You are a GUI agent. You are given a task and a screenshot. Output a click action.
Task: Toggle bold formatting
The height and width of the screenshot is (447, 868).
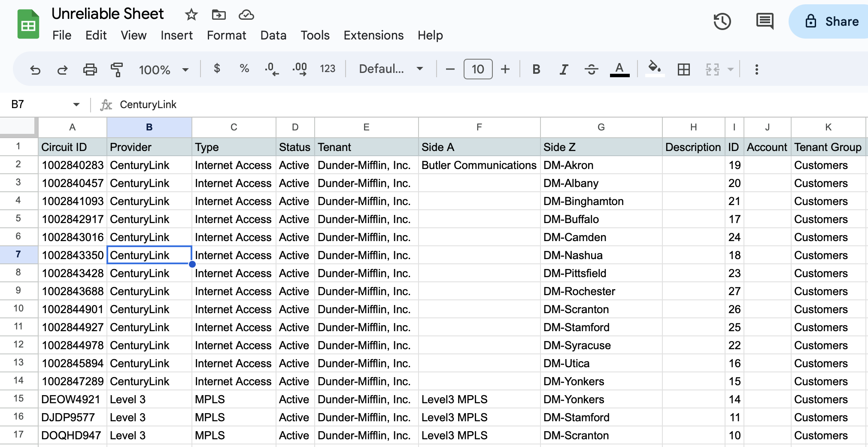click(536, 69)
